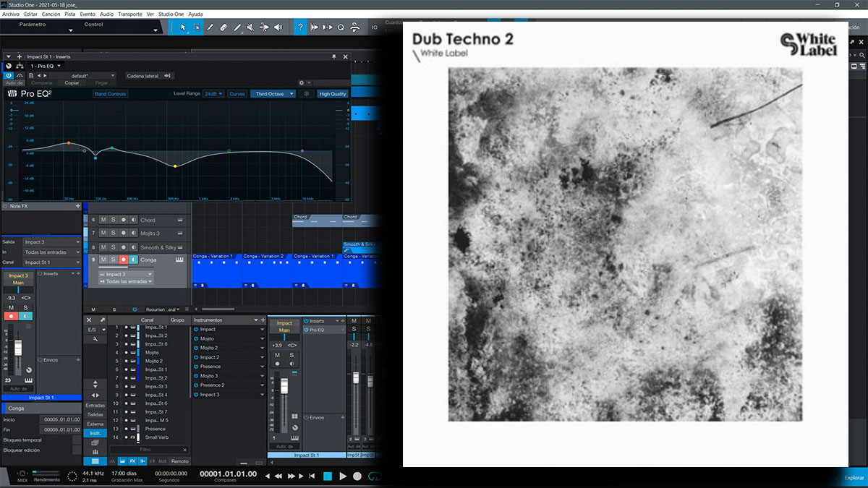The image size is (868, 488).
Task: Click the orange EQ band node
Action: pyautogui.click(x=69, y=143)
